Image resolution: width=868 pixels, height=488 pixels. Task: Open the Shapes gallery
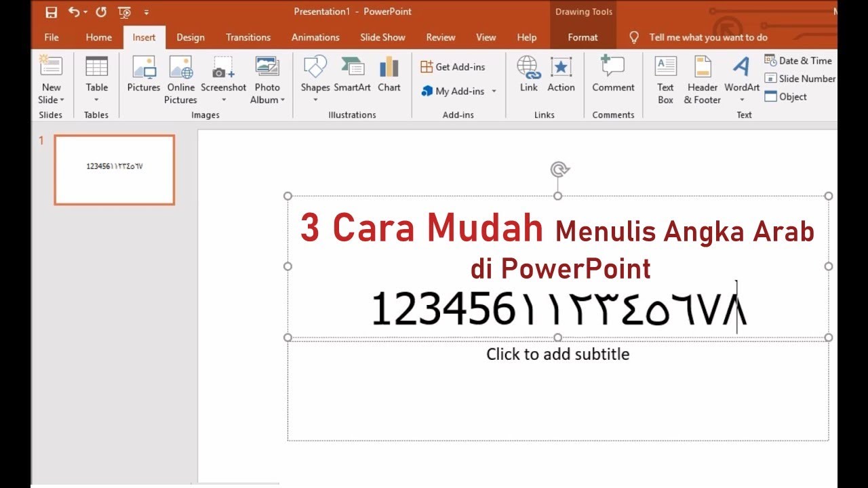(x=315, y=80)
